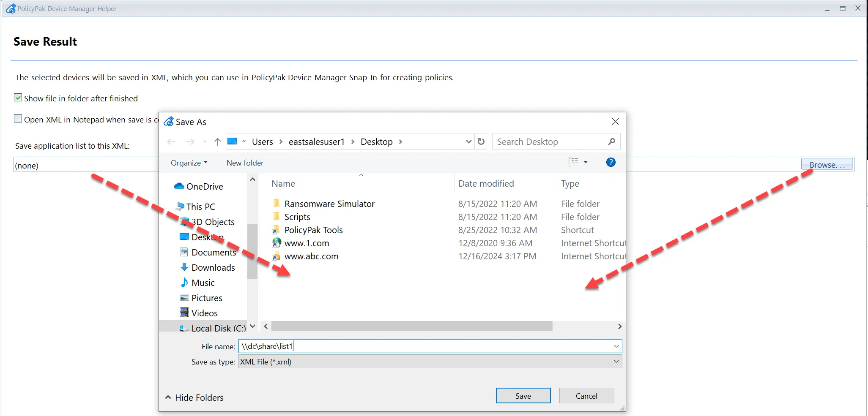Image resolution: width=868 pixels, height=416 pixels.
Task: Click the Browse... button
Action: [827, 165]
